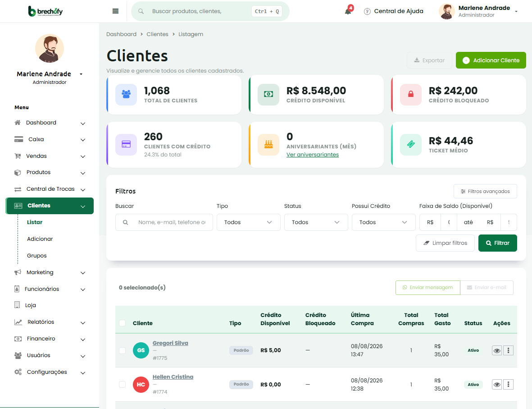Open the notifications bell icon
Screen dimensions: 532x409
[348, 11]
